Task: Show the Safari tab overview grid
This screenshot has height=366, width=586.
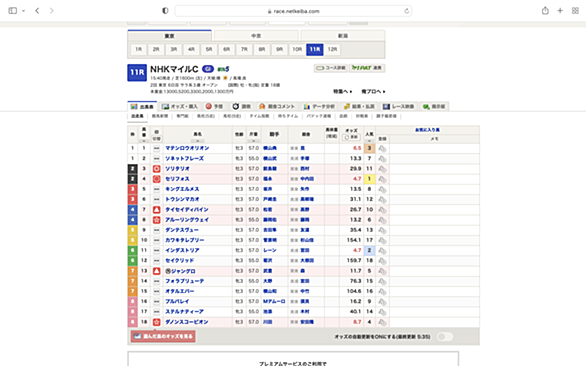Action: [575, 10]
